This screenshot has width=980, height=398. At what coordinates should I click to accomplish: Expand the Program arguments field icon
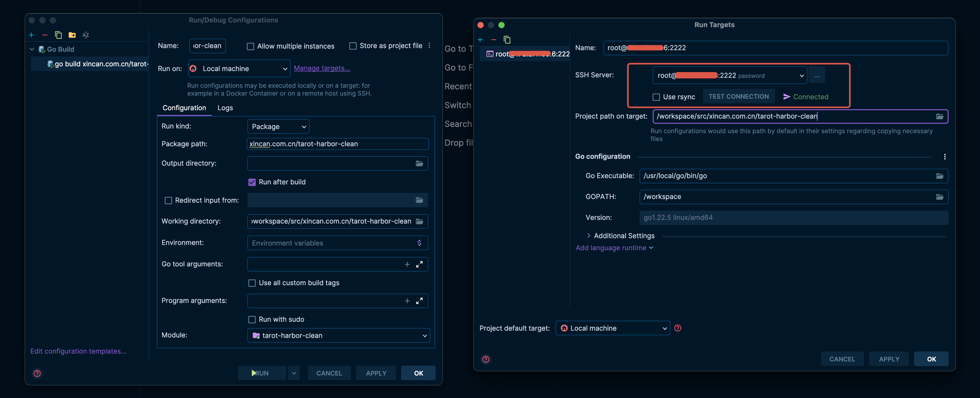[x=419, y=301]
